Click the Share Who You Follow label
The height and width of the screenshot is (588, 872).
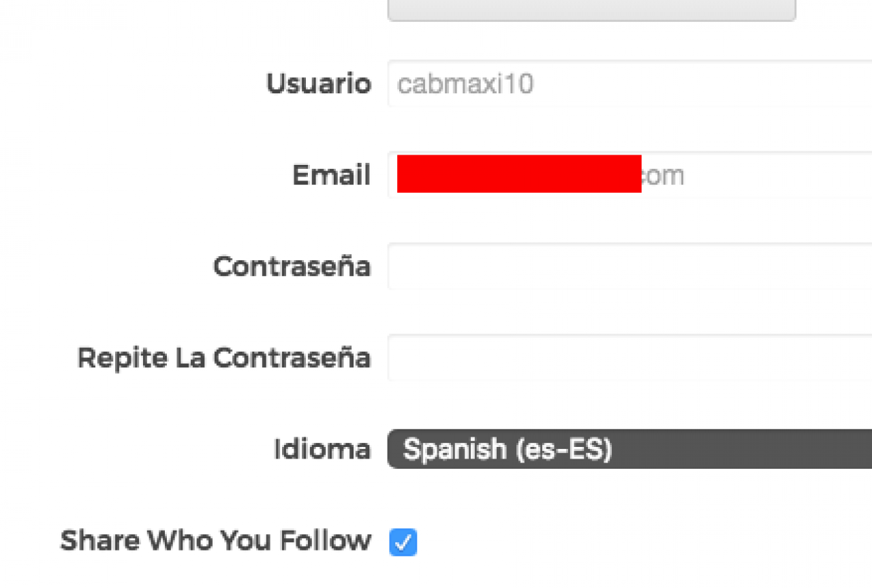215,541
